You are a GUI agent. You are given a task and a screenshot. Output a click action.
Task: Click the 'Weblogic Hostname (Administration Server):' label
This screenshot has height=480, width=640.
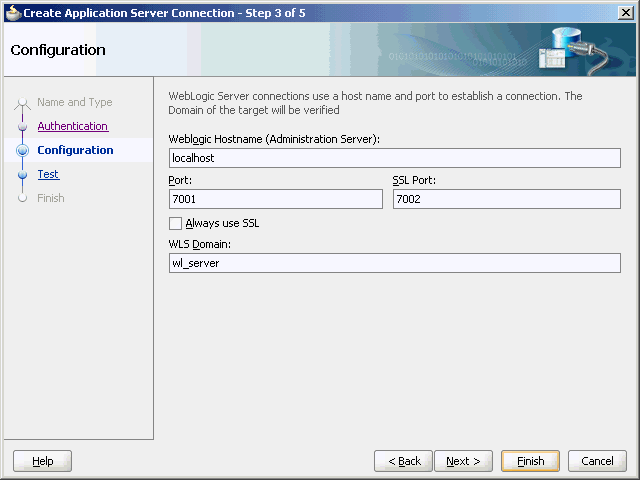tap(274, 139)
